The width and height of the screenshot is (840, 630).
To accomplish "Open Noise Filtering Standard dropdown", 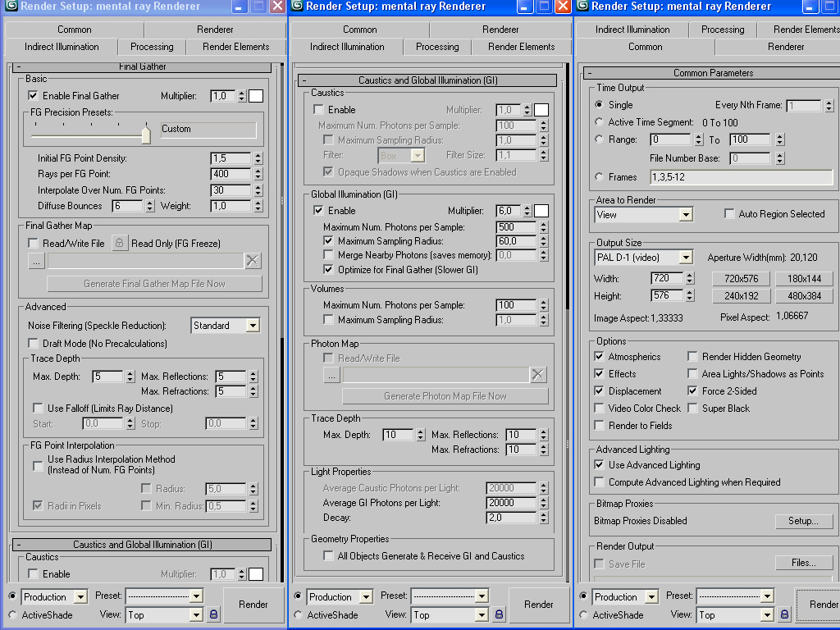I will pos(253,326).
